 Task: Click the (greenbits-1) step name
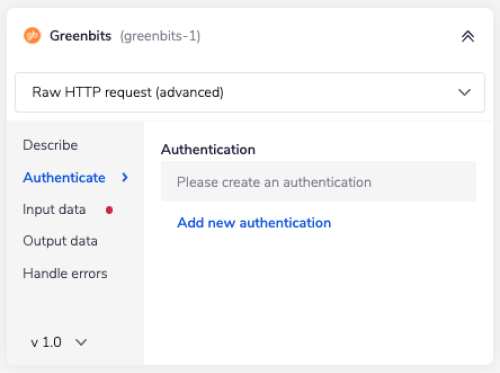[160, 36]
